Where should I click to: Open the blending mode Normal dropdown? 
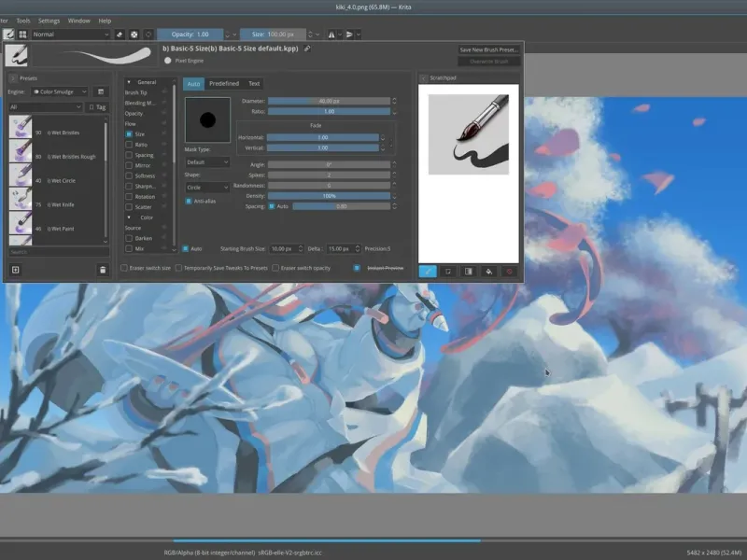70,35
